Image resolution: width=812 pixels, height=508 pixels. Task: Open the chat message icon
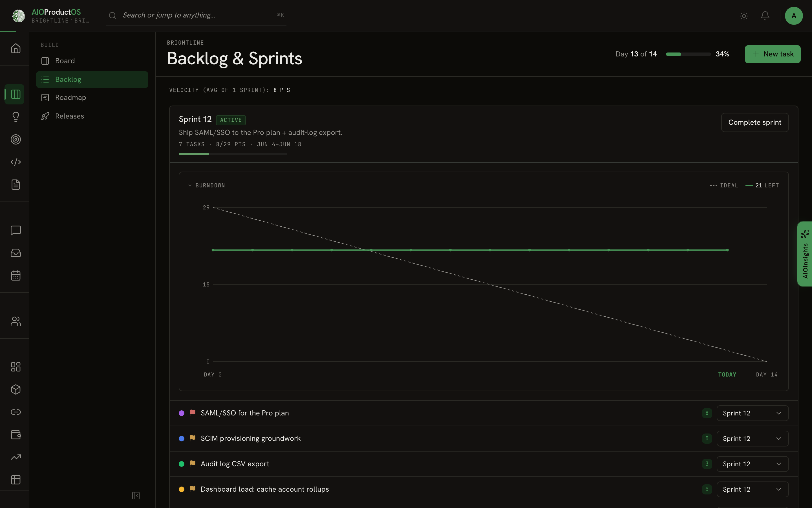[x=16, y=230]
